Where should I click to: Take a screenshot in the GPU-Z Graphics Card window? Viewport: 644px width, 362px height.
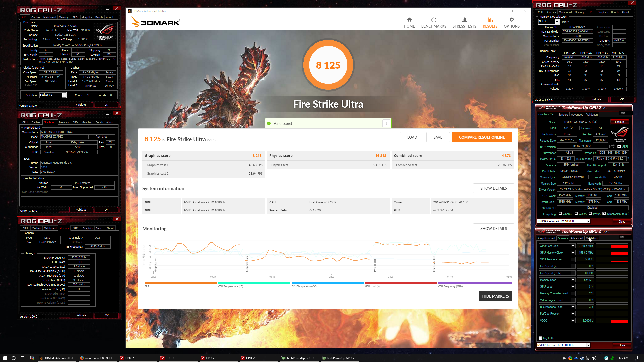622,113
